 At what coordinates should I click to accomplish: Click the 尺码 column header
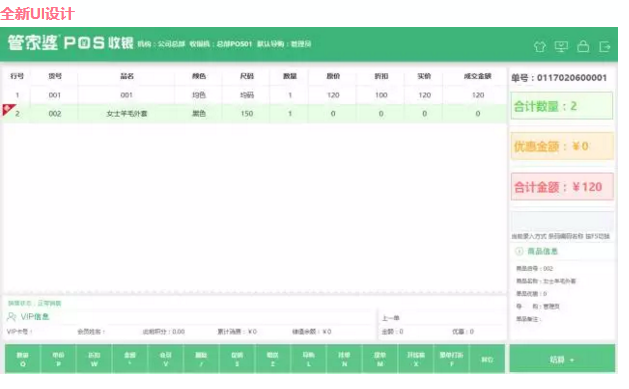click(x=247, y=76)
